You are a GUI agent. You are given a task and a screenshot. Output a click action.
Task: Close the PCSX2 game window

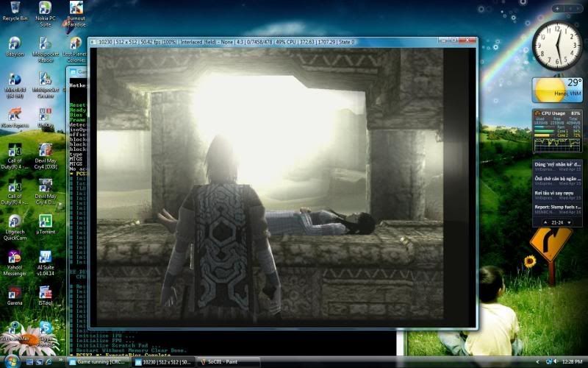tap(467, 40)
